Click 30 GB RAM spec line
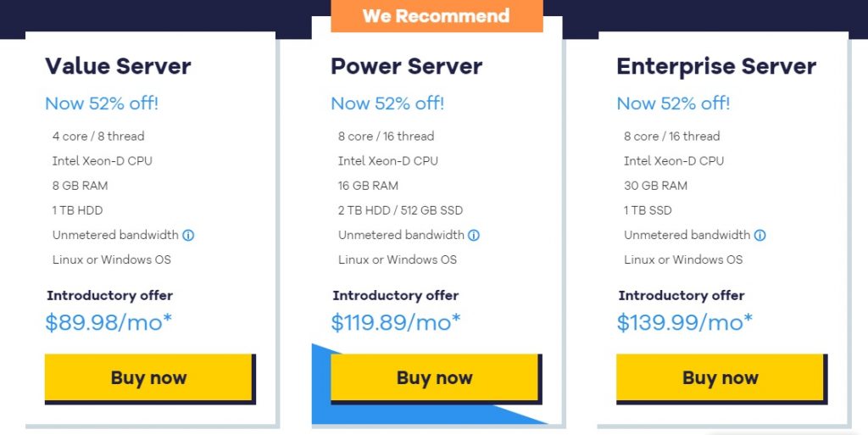 [655, 186]
